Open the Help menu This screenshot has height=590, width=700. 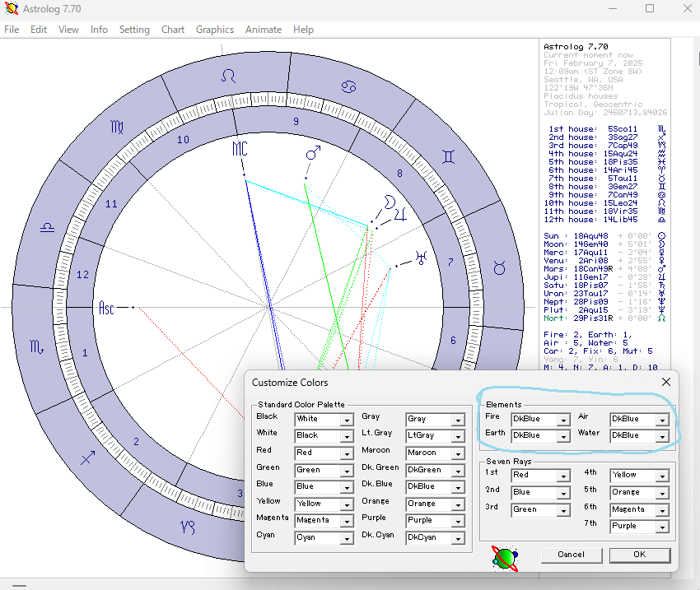(x=304, y=30)
